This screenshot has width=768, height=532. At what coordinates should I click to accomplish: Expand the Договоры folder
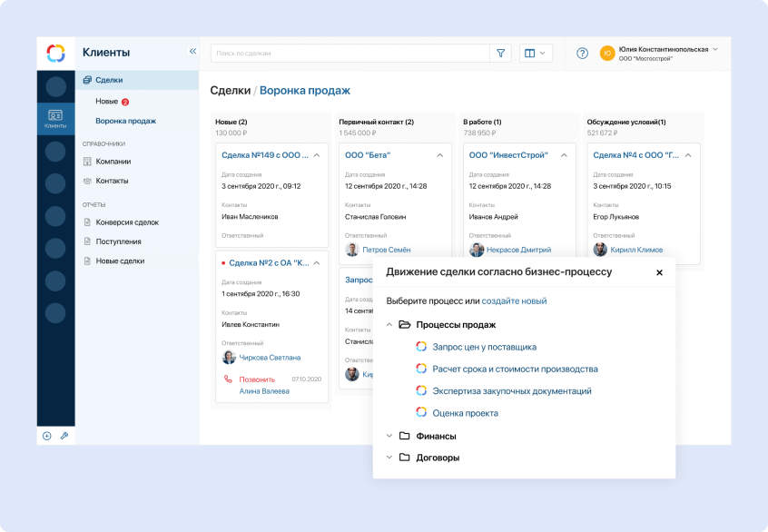click(388, 457)
